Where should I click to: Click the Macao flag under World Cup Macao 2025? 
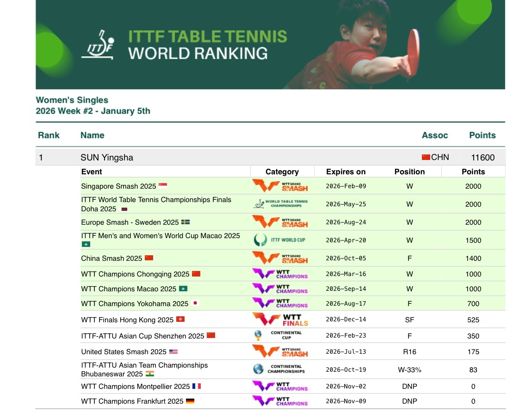coord(86,244)
